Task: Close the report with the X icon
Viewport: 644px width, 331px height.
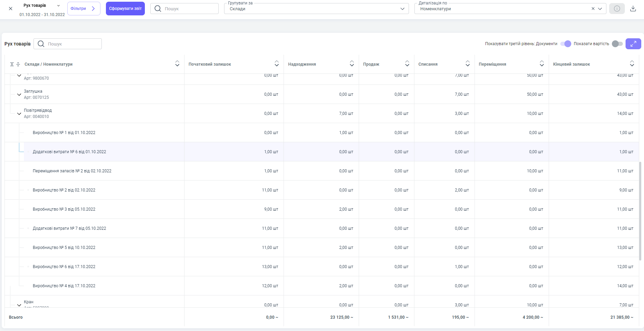Action: (11, 9)
